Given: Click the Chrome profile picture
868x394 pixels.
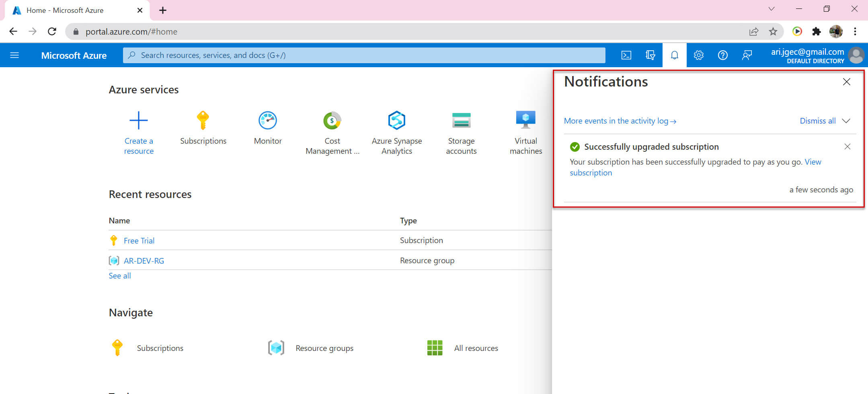Looking at the screenshot, I should 836,31.
